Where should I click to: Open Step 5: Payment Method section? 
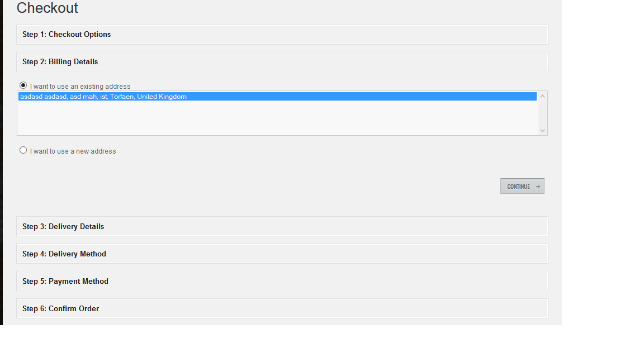tap(65, 282)
